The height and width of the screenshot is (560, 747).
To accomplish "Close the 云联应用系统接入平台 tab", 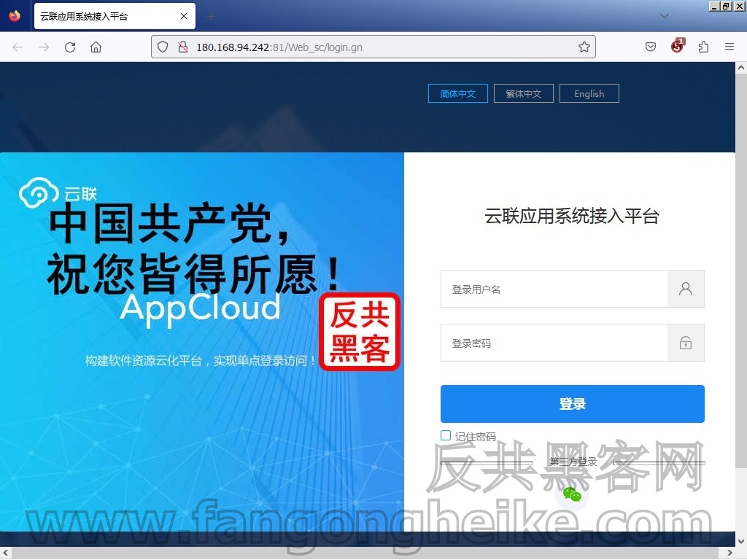I will click(x=183, y=16).
